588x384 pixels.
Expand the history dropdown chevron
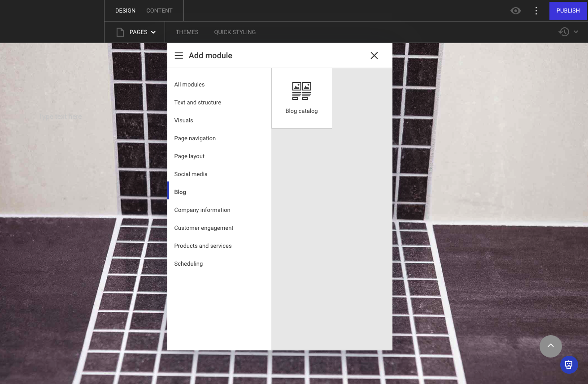(x=576, y=32)
